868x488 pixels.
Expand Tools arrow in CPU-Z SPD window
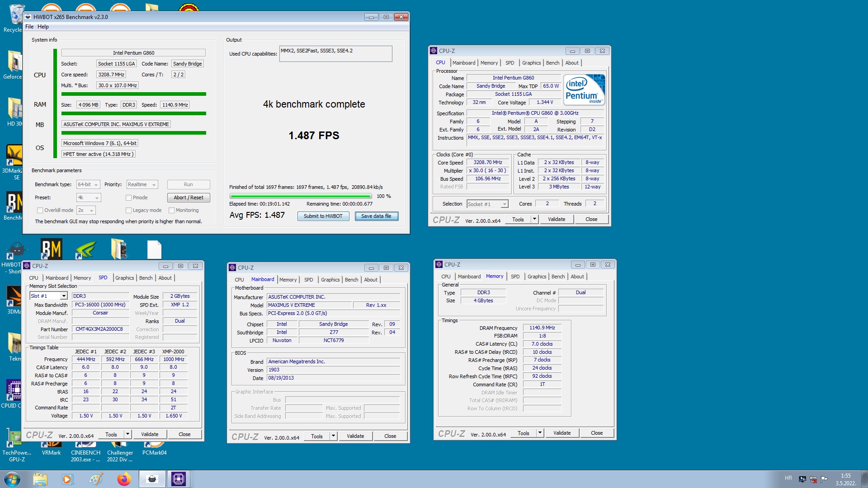coord(127,434)
